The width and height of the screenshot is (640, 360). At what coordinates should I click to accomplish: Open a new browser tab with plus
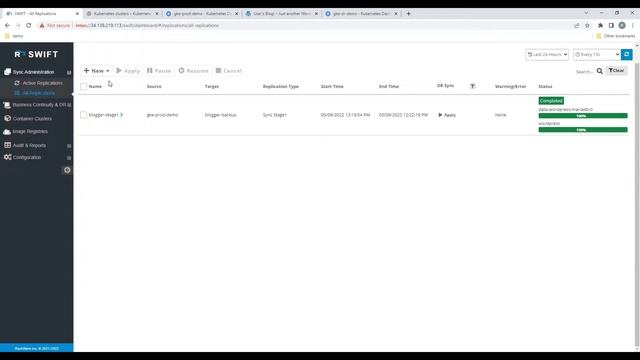click(x=408, y=13)
